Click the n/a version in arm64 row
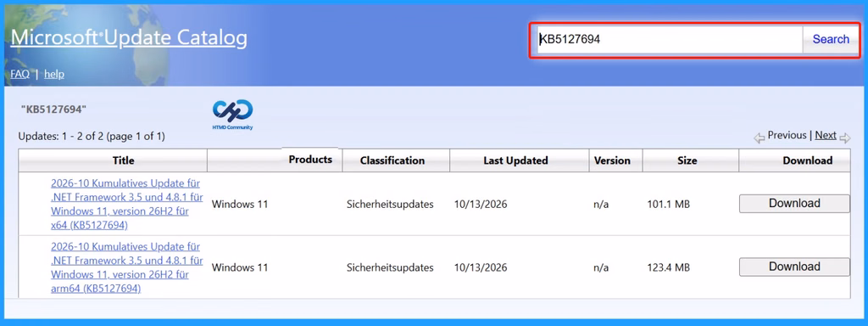Screen dimensions: 868x326 coord(601,267)
